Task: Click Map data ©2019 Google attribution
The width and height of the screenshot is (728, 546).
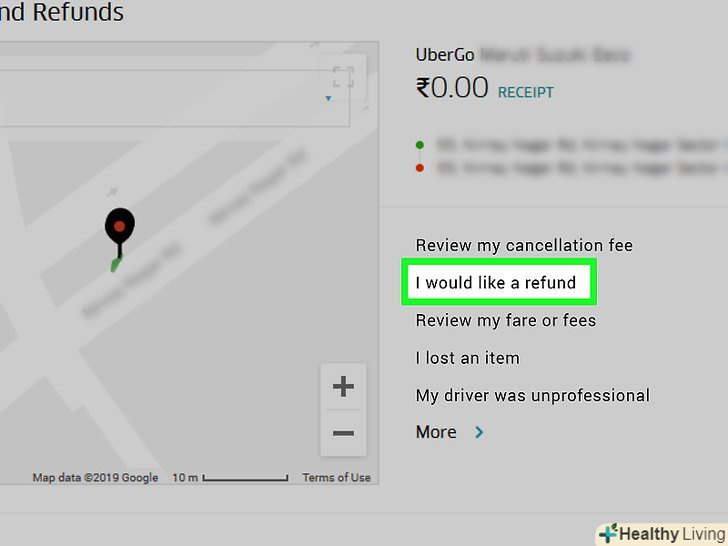Action: [x=95, y=477]
